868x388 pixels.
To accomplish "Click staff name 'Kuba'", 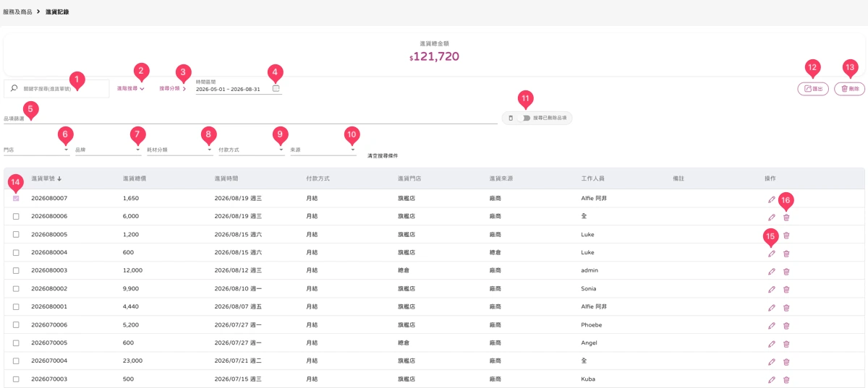I will click(x=588, y=379).
